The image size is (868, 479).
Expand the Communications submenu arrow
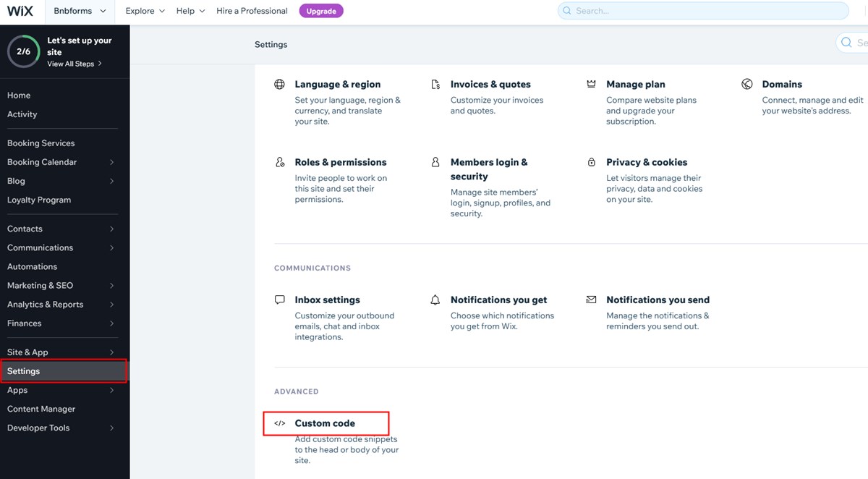112,247
